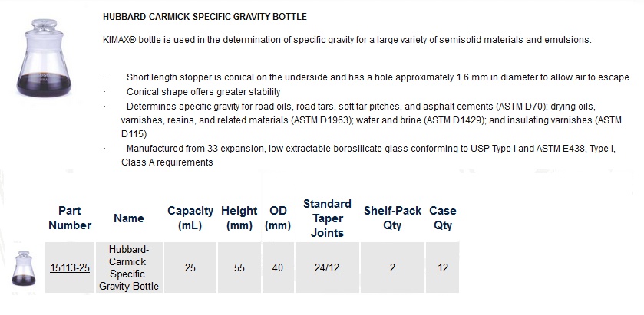The width and height of the screenshot is (644, 315).
Task: Click the OD value 40 cell
Action: pos(278,267)
